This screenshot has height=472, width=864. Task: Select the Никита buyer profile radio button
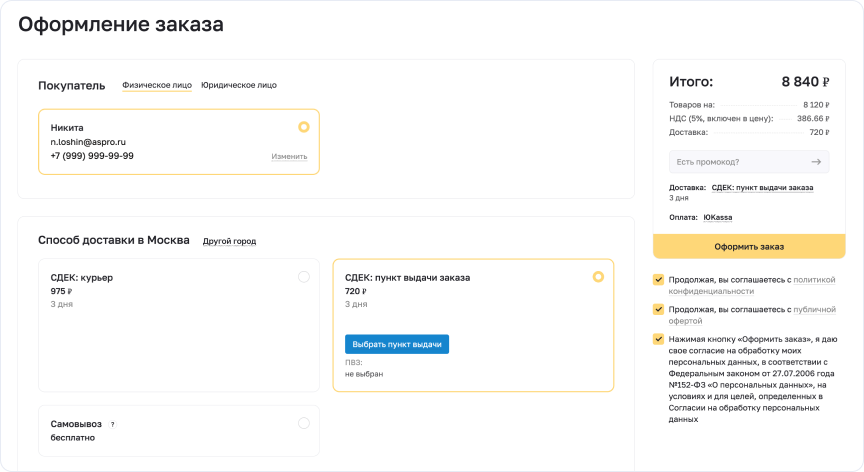(304, 127)
